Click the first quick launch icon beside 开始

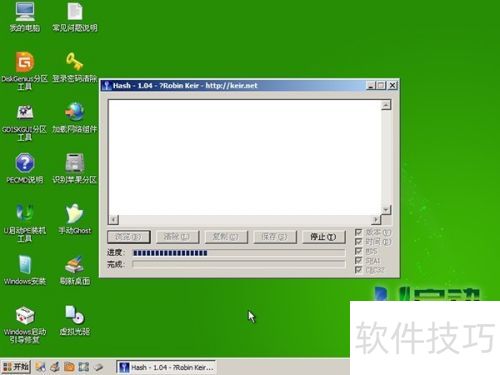[x=41, y=367]
